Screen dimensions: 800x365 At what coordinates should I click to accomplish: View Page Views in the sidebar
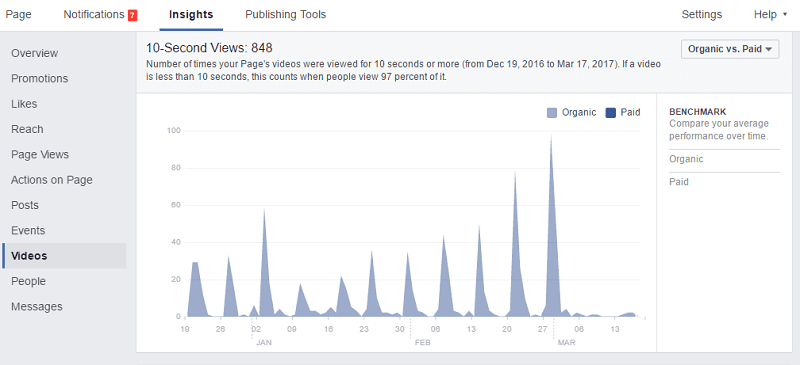pyautogui.click(x=40, y=155)
